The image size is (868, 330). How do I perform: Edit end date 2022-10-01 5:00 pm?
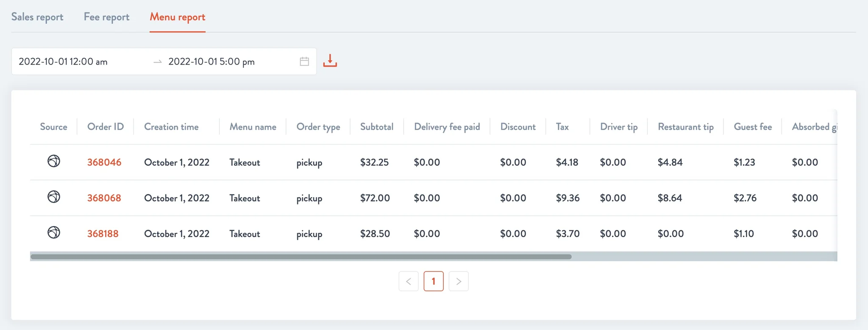(x=211, y=62)
